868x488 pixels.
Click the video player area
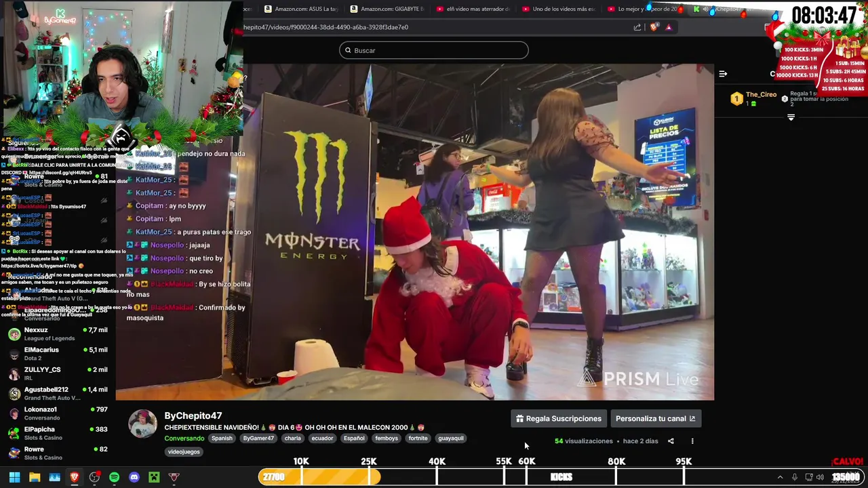(x=414, y=232)
